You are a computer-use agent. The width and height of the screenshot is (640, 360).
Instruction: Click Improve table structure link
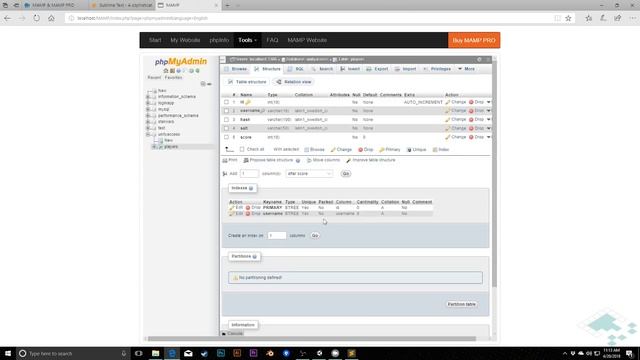(x=371, y=160)
